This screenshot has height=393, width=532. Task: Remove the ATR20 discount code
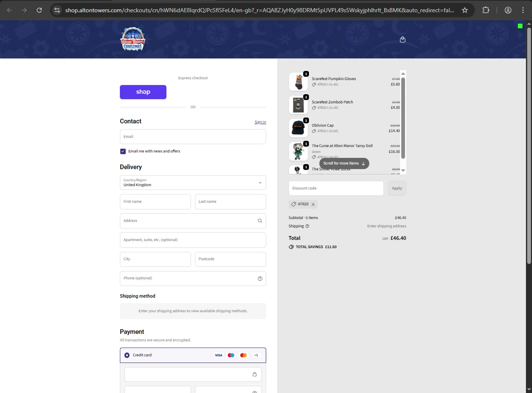(x=313, y=204)
